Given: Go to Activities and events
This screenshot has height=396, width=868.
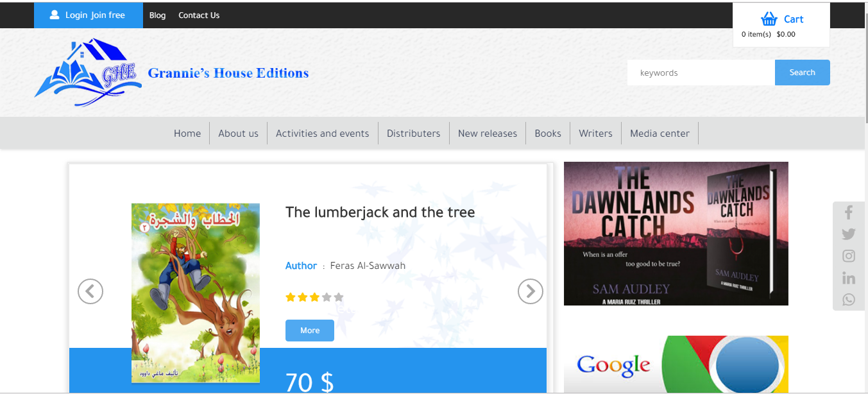Looking at the screenshot, I should pyautogui.click(x=323, y=133).
